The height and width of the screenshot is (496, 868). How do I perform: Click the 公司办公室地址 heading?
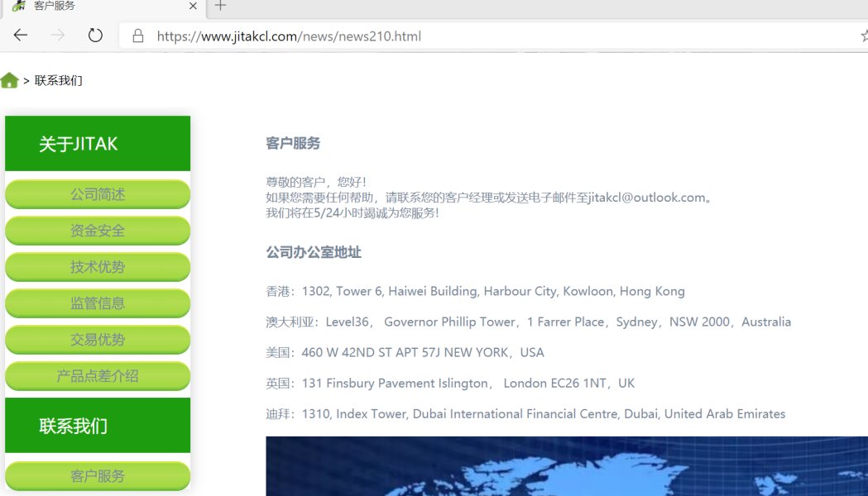314,252
